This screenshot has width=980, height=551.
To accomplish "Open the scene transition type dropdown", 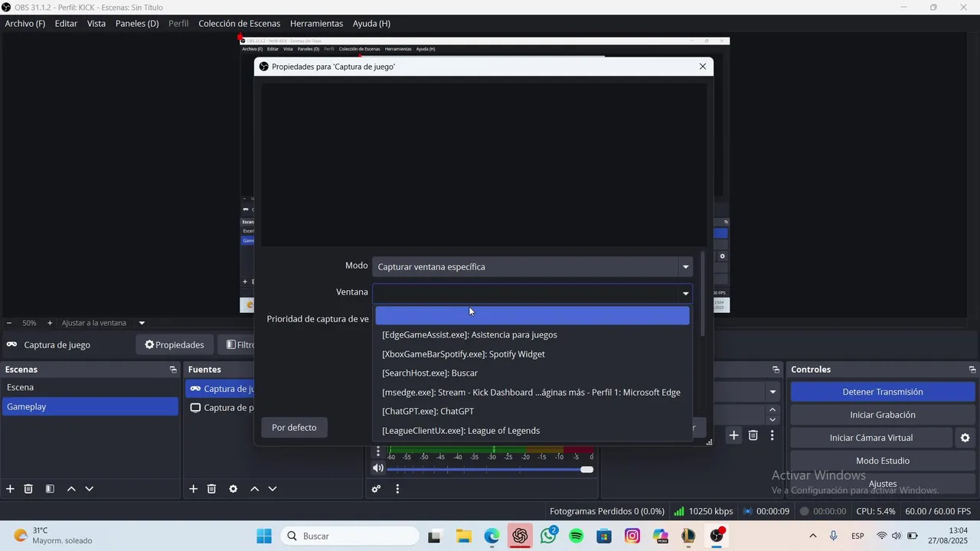I will tap(773, 392).
